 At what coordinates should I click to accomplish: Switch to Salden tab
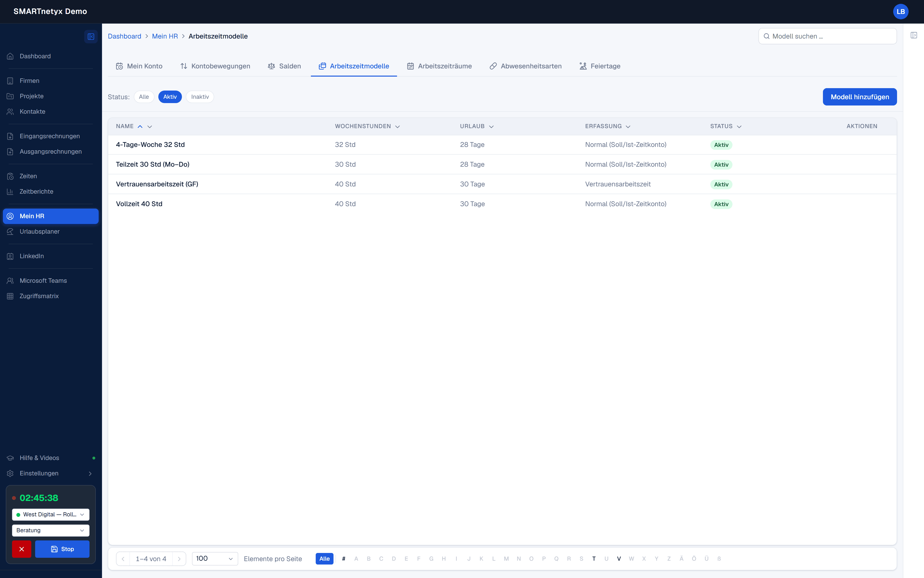pos(284,66)
